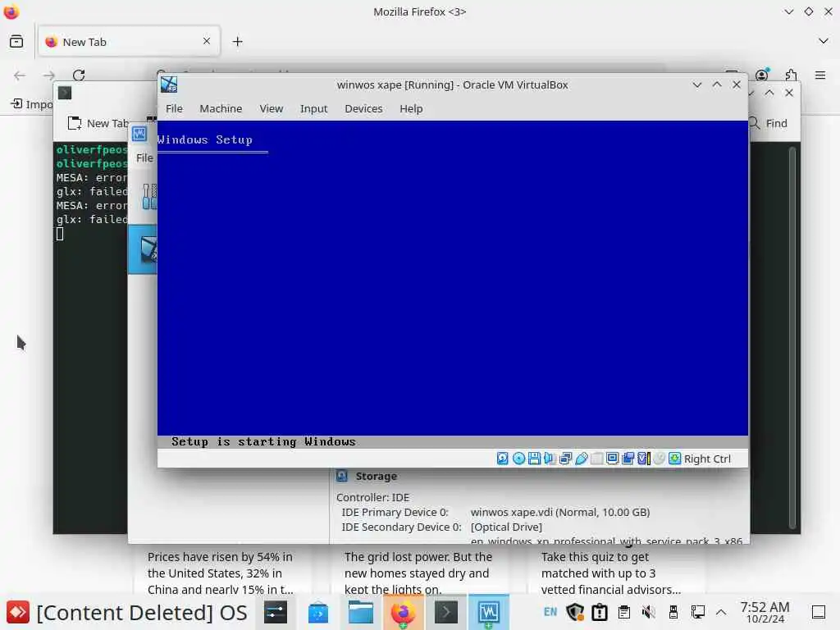The width and height of the screenshot is (840, 630).
Task: Open the Input menu
Action: click(313, 109)
